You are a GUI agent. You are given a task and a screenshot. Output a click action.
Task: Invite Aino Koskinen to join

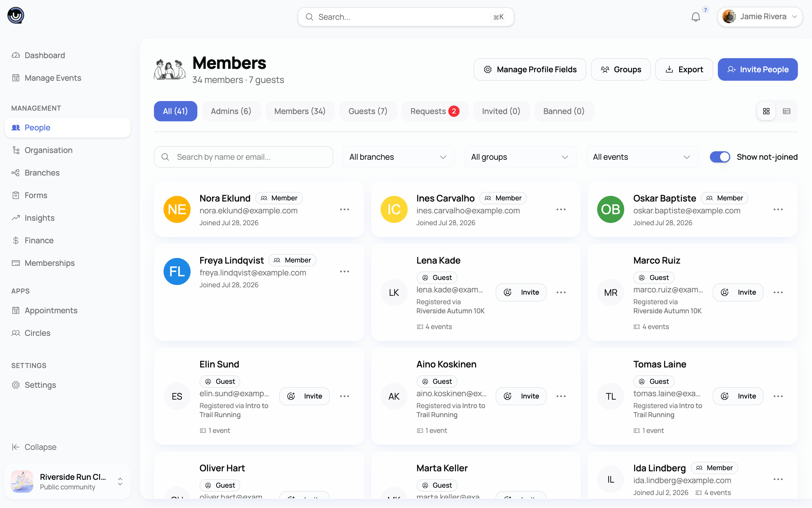click(x=521, y=396)
